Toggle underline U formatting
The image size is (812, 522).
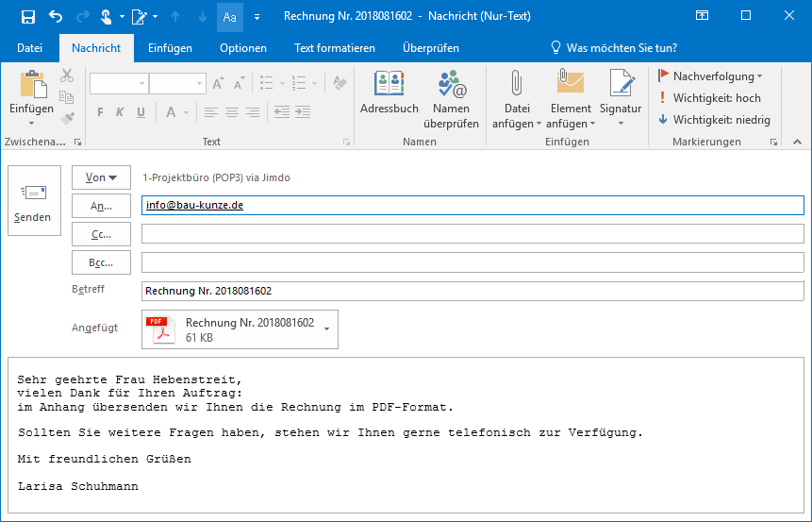click(141, 112)
